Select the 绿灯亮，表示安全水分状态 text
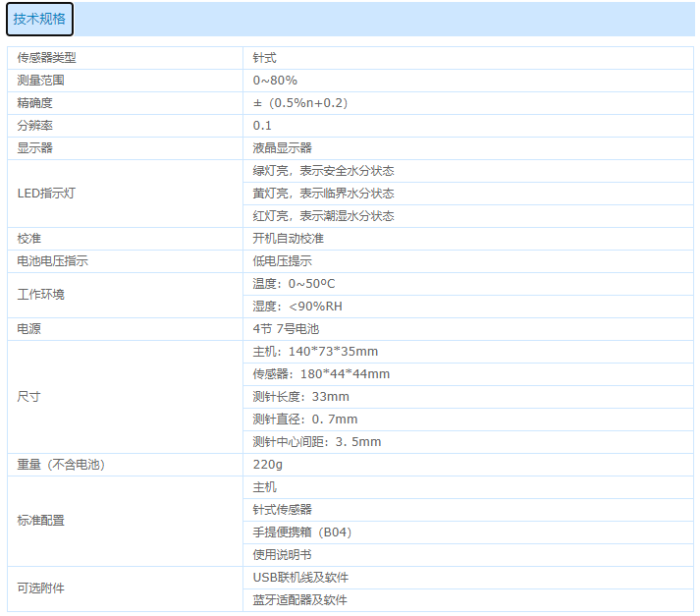 [x=323, y=171]
